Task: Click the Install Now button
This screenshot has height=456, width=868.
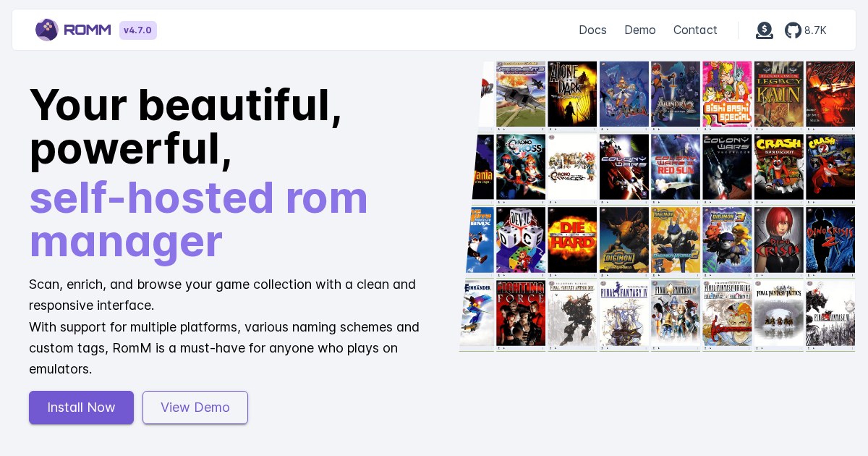Action: tap(81, 408)
